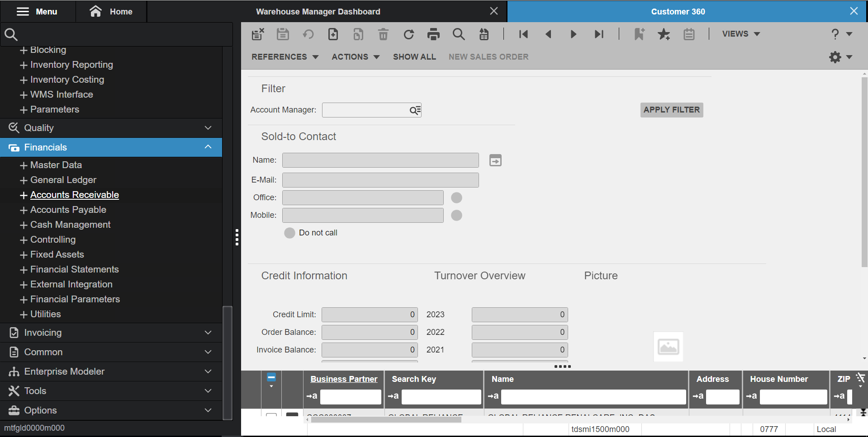
Task: Expand WMS Interface tree item
Action: (24, 95)
